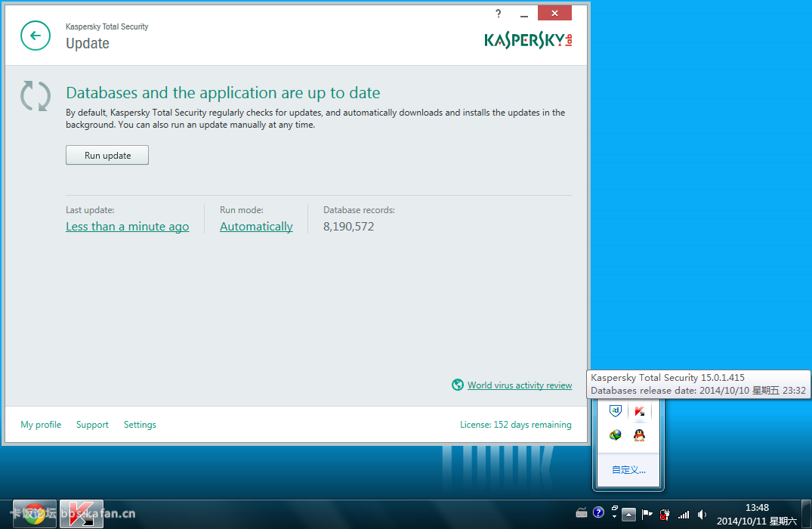This screenshot has height=529, width=812.
Task: Click the 'Database records:' label
Action: pos(359,210)
